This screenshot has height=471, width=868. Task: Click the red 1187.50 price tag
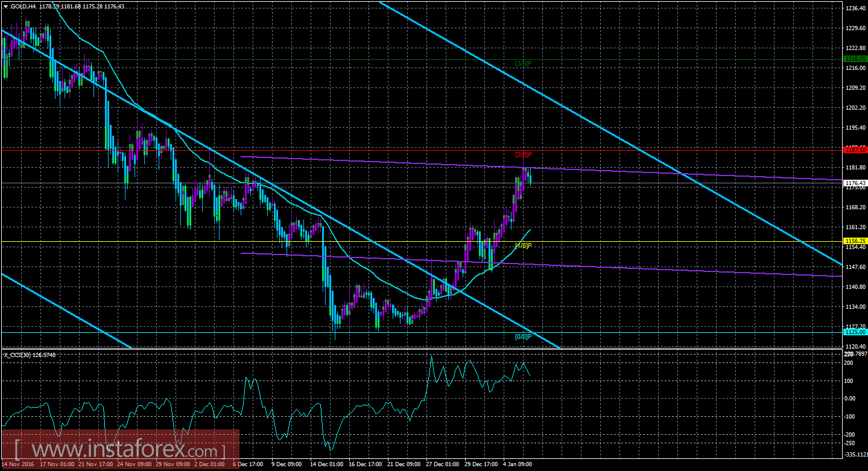pos(856,149)
